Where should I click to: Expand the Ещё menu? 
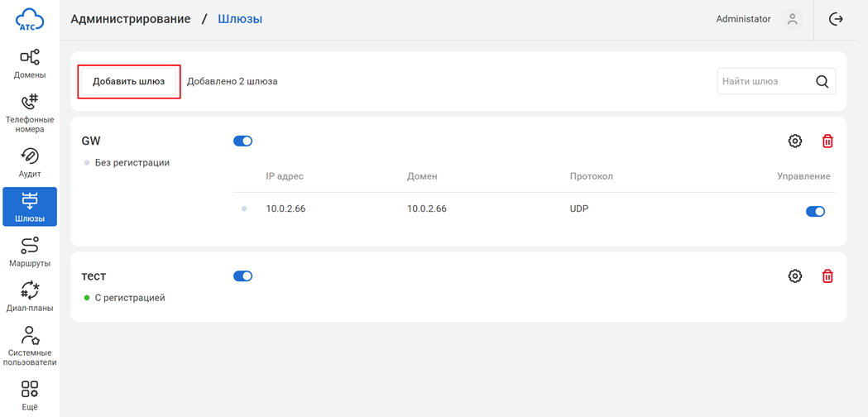pyautogui.click(x=30, y=395)
